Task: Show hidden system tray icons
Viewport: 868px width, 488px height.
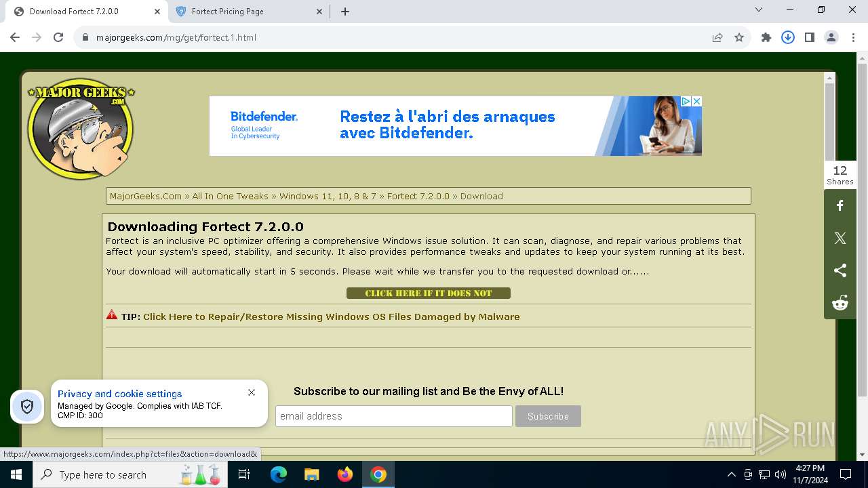Action: (x=731, y=474)
